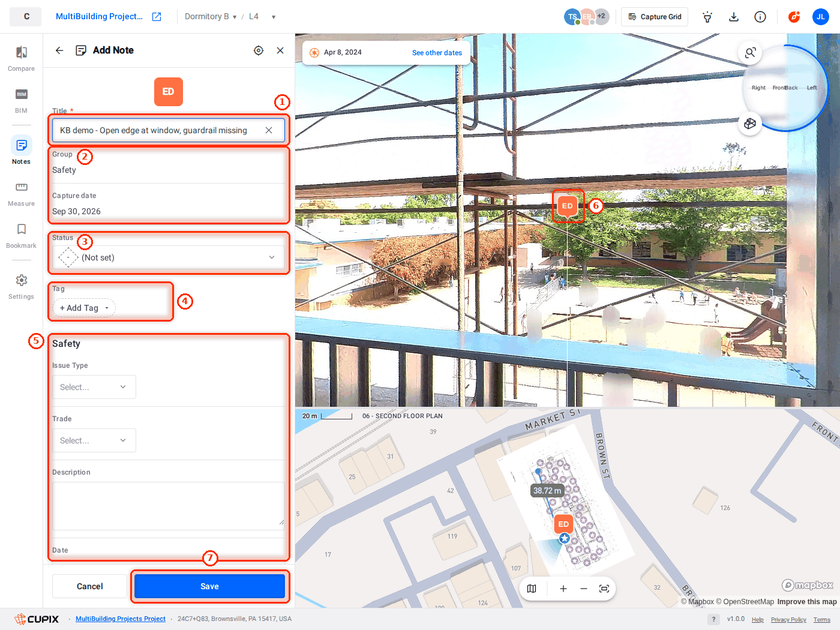
Task: Open the BIM panel
Action: point(21,101)
